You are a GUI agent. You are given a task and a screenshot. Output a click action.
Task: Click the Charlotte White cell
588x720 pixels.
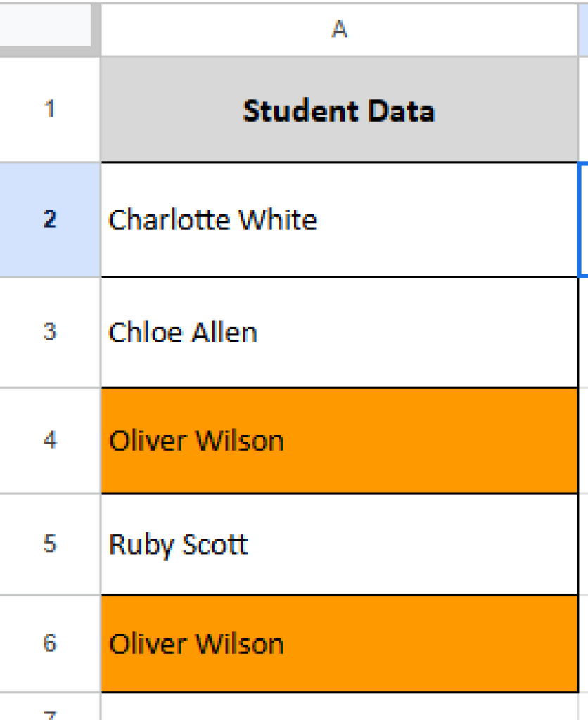pos(339,219)
